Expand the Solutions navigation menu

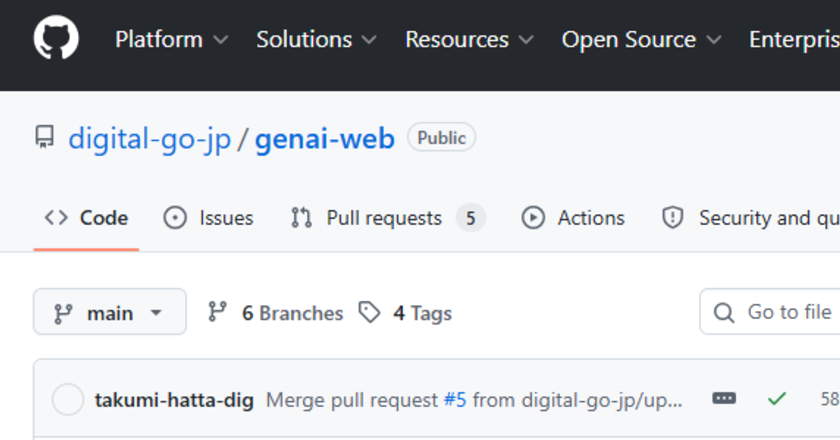click(316, 40)
